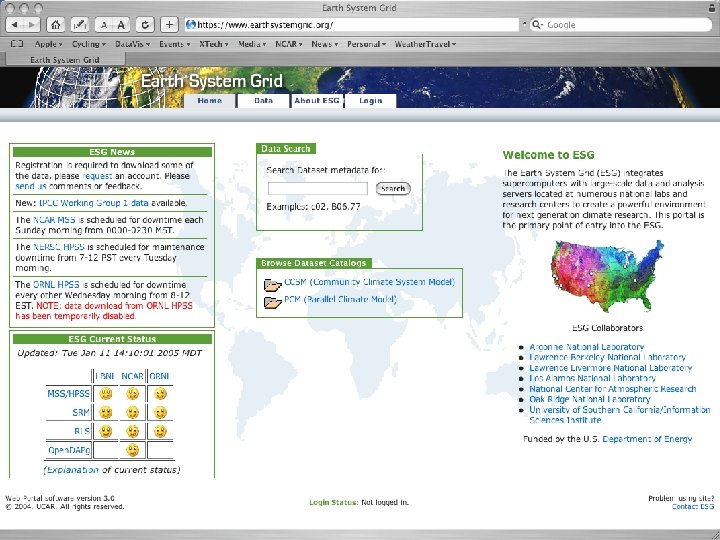Image resolution: width=720 pixels, height=540 pixels.
Task: Open Argonne National Laboratory link
Action: click(587, 347)
